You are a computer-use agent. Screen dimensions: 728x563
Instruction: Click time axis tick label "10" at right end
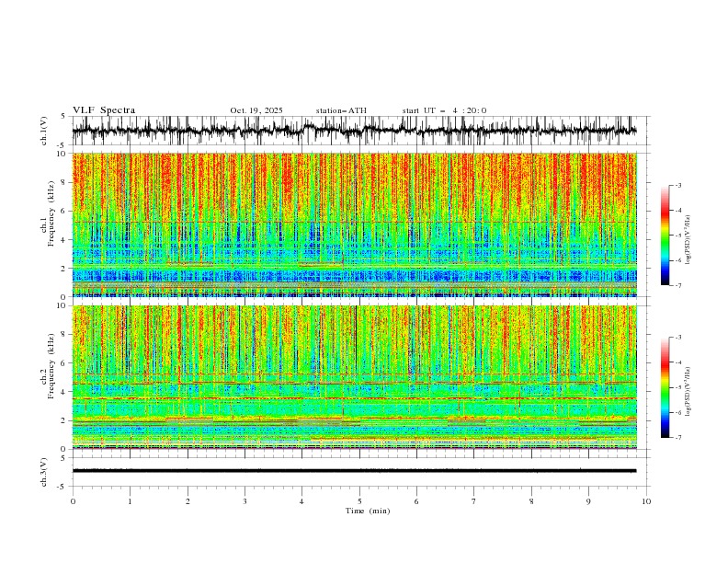tap(646, 501)
